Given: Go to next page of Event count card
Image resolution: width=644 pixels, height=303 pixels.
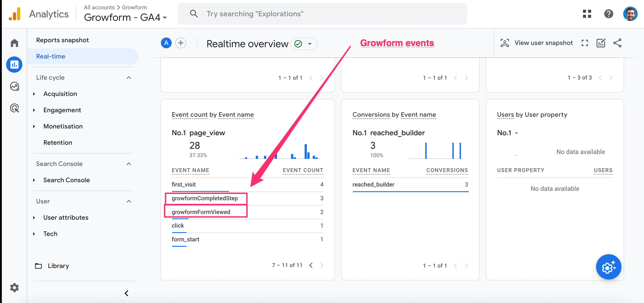Looking at the screenshot, I should click(x=322, y=265).
